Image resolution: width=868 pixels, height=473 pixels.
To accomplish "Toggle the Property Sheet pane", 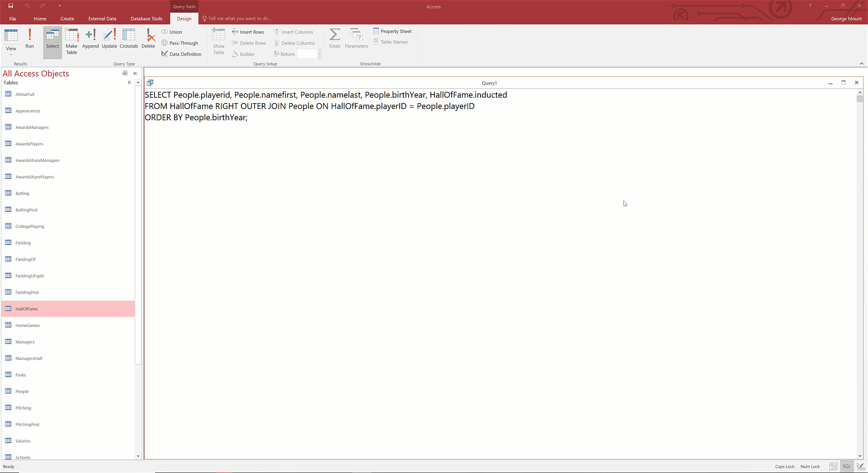I will [392, 31].
